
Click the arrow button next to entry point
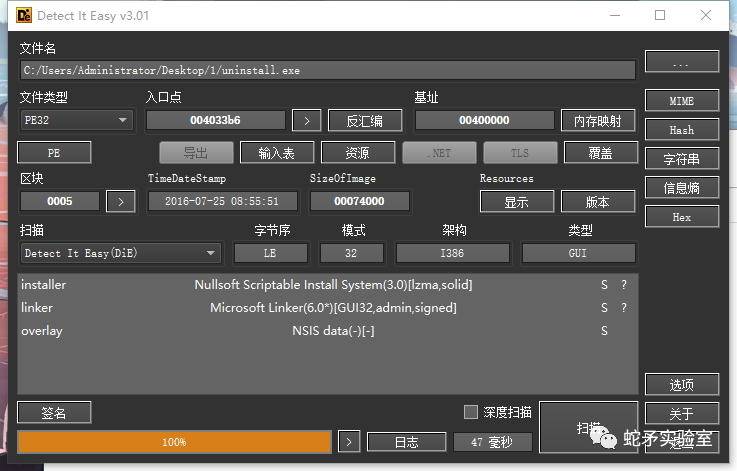(x=306, y=121)
